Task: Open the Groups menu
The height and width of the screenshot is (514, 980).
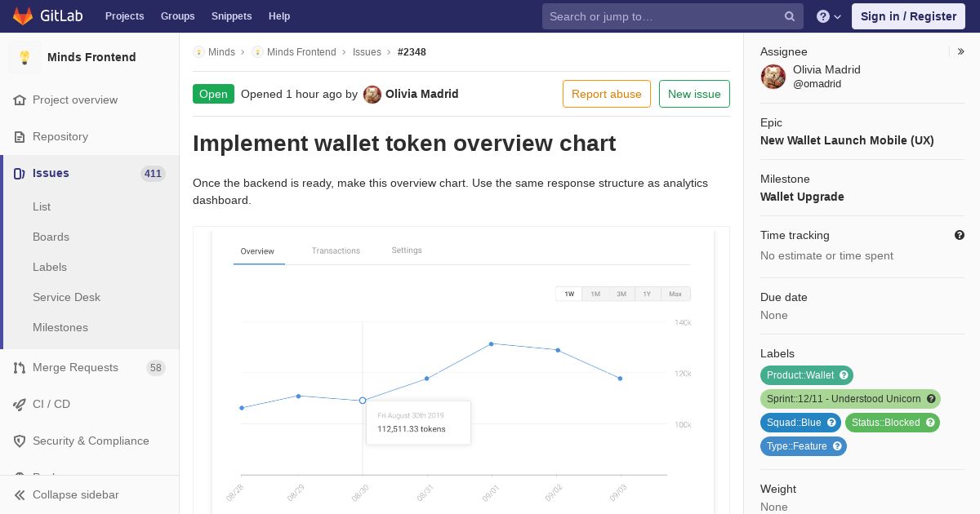Action: pyautogui.click(x=178, y=16)
